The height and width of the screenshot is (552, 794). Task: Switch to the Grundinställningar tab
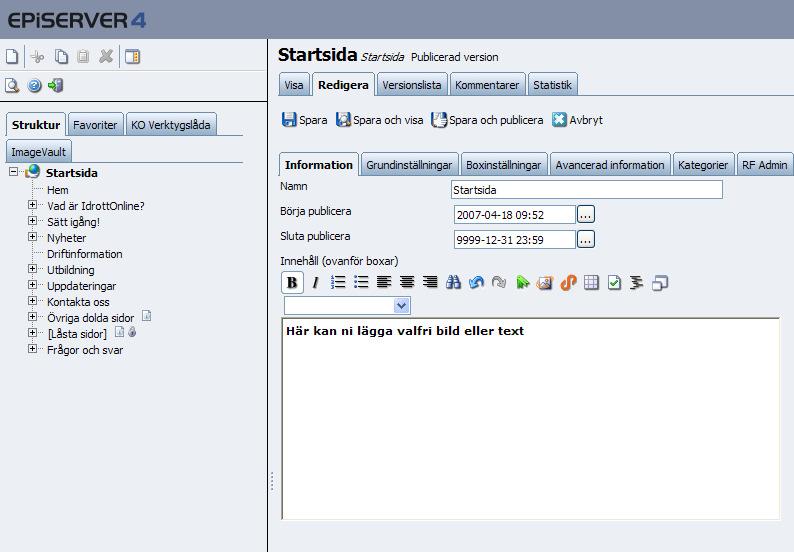click(409, 165)
